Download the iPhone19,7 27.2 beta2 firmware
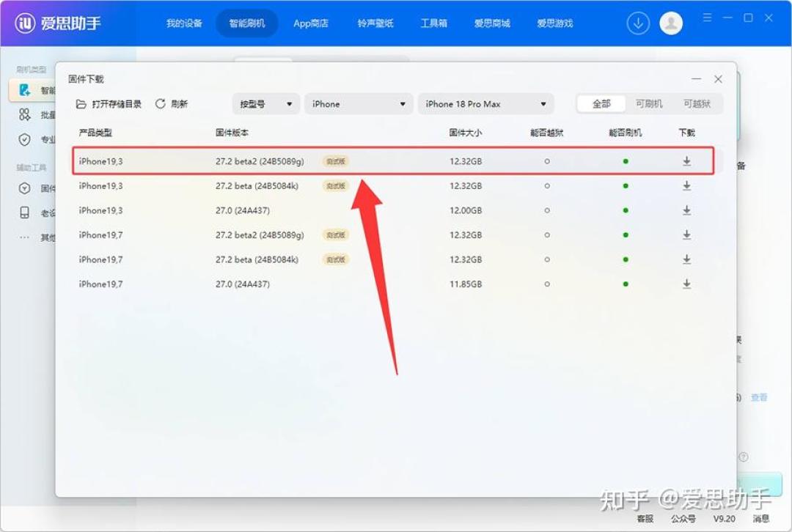The height and width of the screenshot is (532, 792). point(686,234)
